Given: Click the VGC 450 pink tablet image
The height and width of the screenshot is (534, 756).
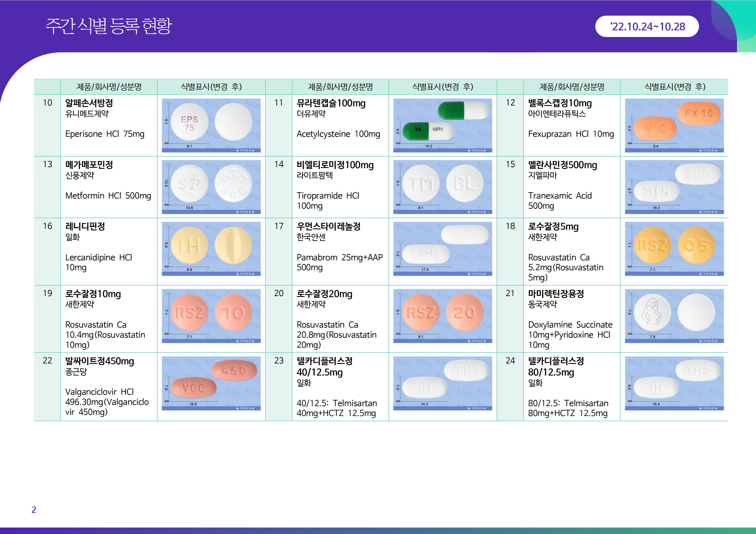Looking at the screenshot, I should pos(211,383).
